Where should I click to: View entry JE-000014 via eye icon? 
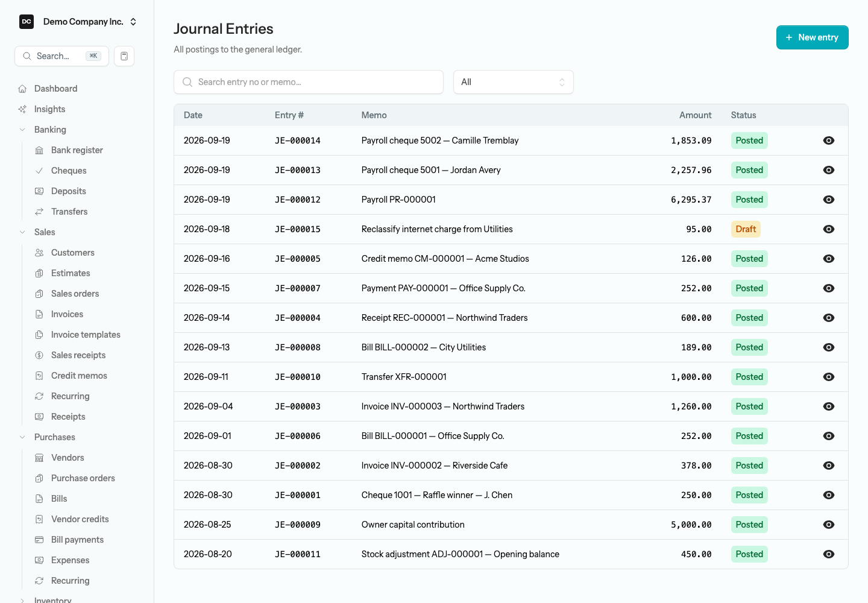tap(829, 140)
